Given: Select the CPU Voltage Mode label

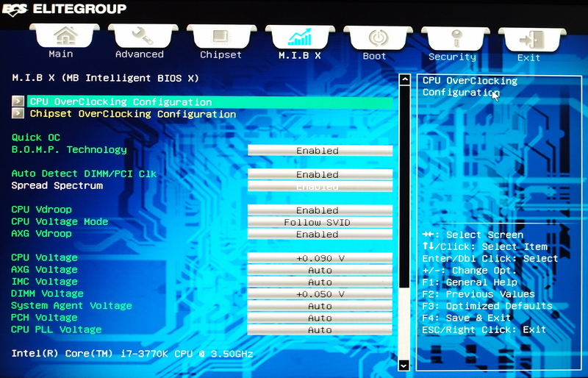Looking at the screenshot, I should (x=60, y=221).
